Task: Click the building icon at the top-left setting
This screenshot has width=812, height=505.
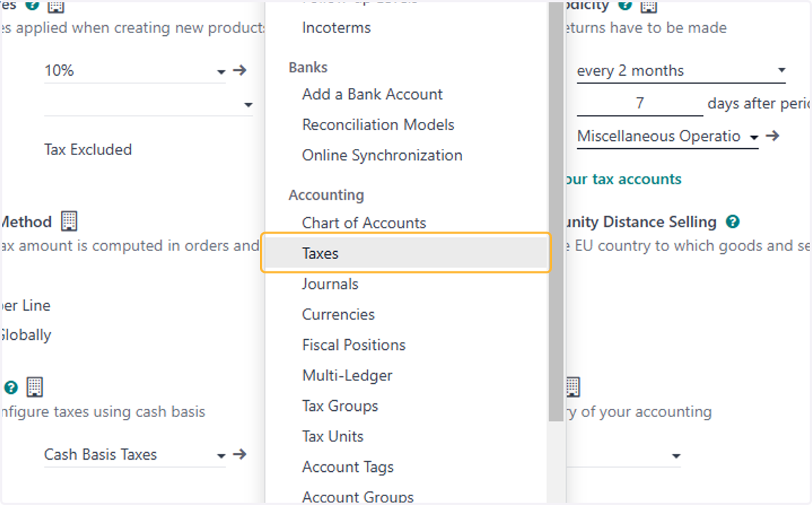Action: 55,5
